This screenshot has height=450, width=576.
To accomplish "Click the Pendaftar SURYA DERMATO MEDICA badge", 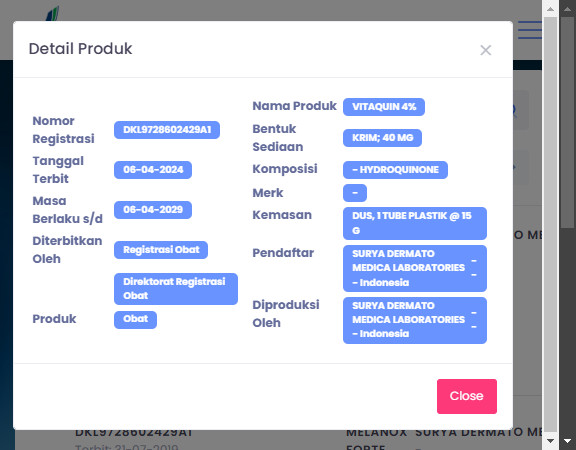I will 415,268.
